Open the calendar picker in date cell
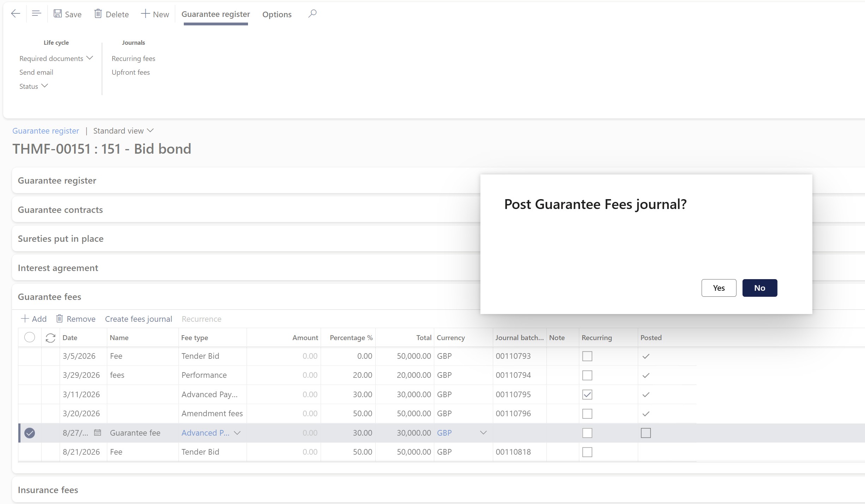 98,432
